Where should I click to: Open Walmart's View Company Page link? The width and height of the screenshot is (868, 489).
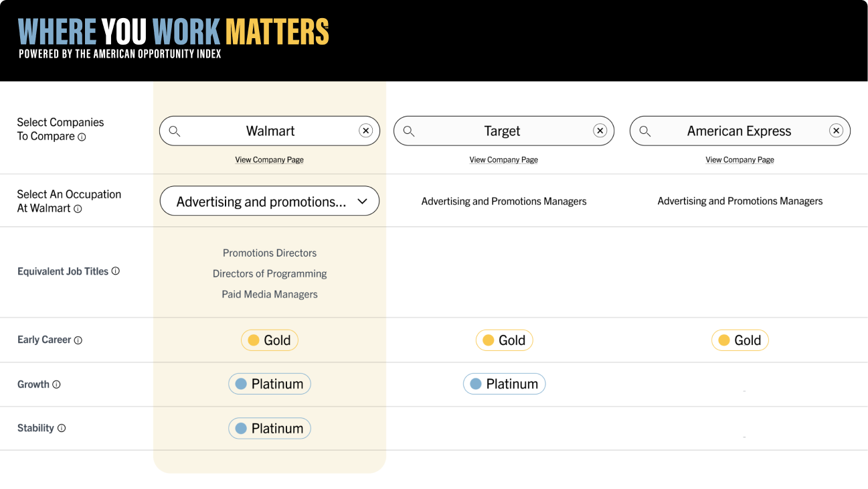click(x=269, y=160)
